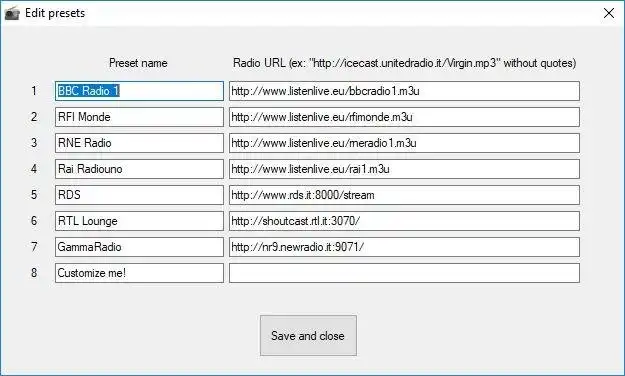Click row number 8 label
Screen dimensions: 625x376
coord(34,273)
